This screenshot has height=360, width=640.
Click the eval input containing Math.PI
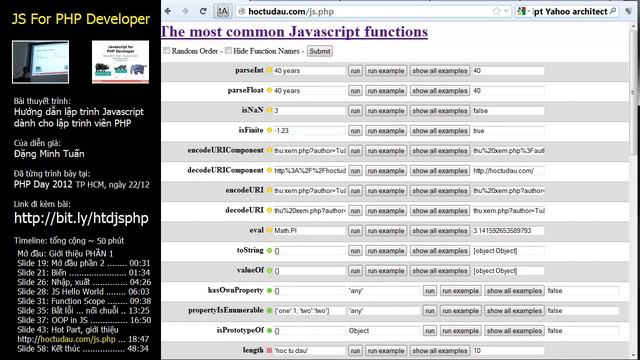[309, 231]
